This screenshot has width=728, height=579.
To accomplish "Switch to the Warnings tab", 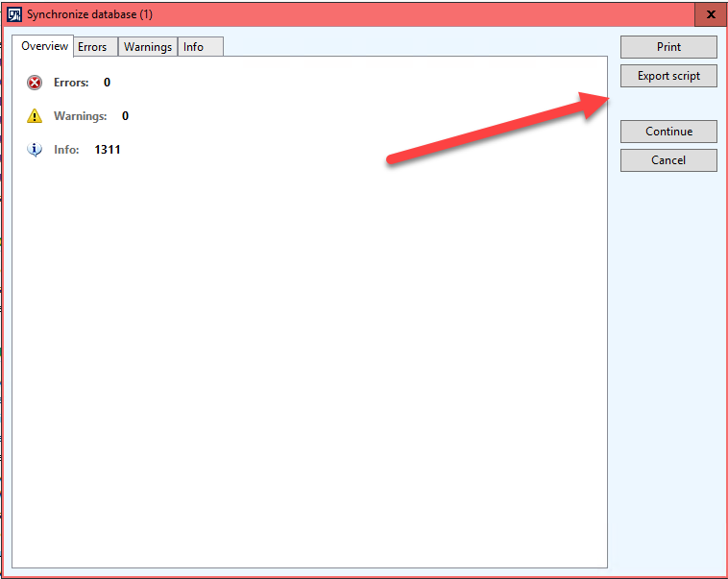I will [x=148, y=47].
